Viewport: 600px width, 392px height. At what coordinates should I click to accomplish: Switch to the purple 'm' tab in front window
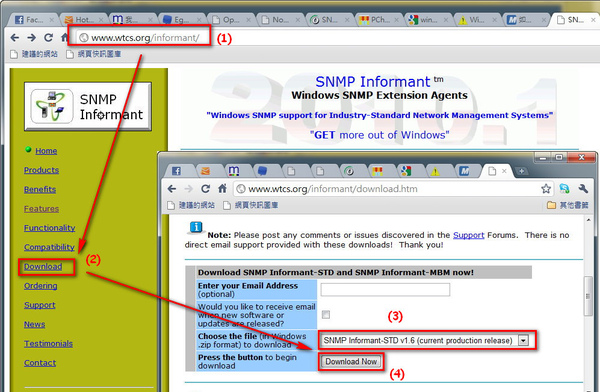point(234,171)
